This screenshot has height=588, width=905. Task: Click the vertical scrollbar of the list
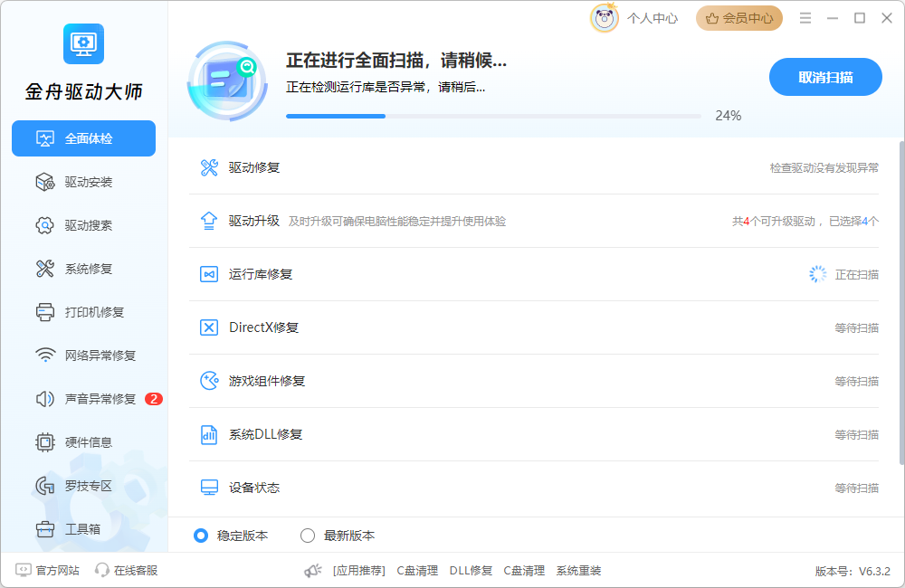click(901, 302)
